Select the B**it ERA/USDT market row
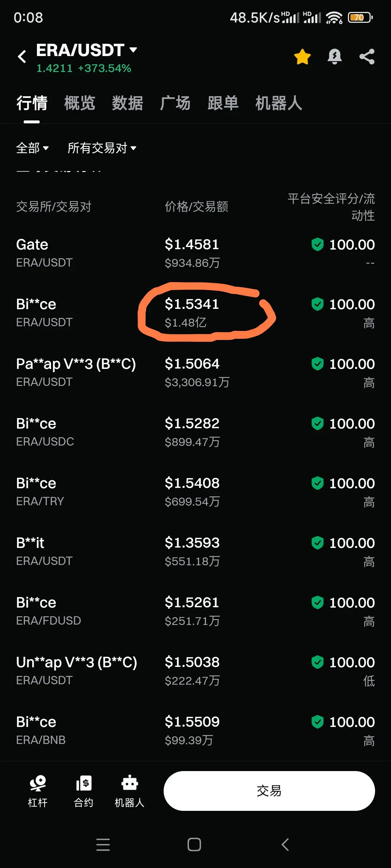 [x=195, y=552]
